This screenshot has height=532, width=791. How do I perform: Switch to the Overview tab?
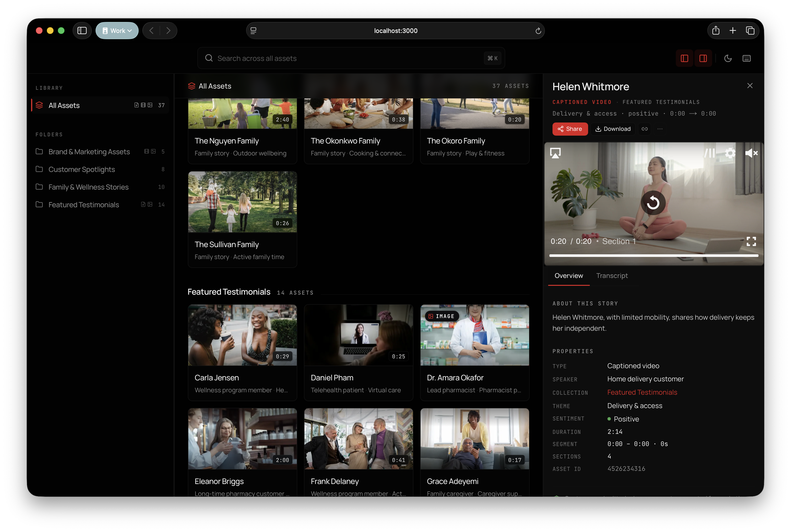569,276
